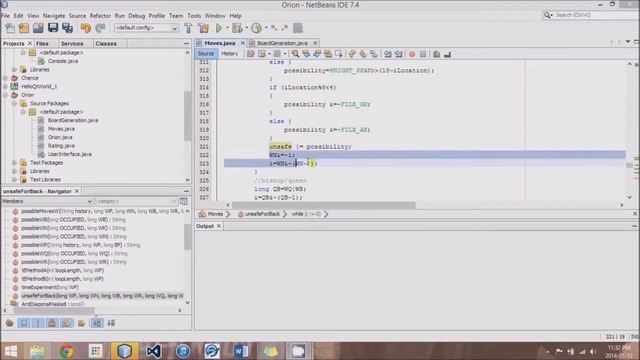
Task: Toggle Show Non-Public Members filter in Navigator
Action: (52, 323)
